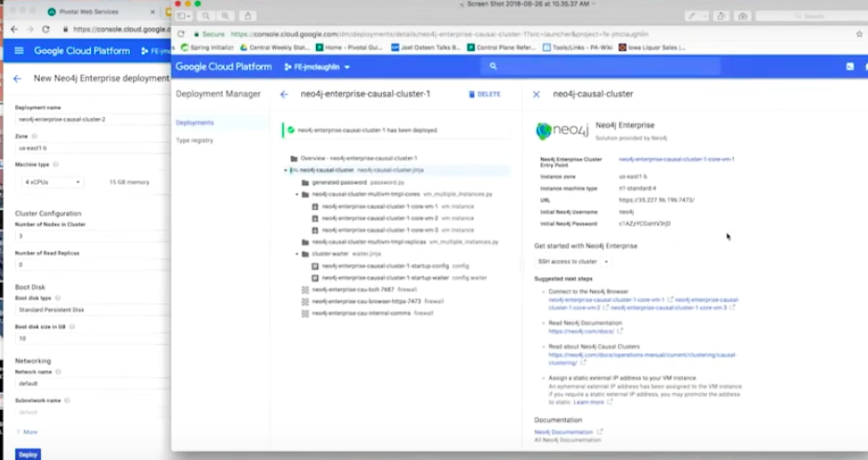Viewport: 868px width, 460px height.
Task: Open the hamburger menu in the background browser
Action: [19, 51]
